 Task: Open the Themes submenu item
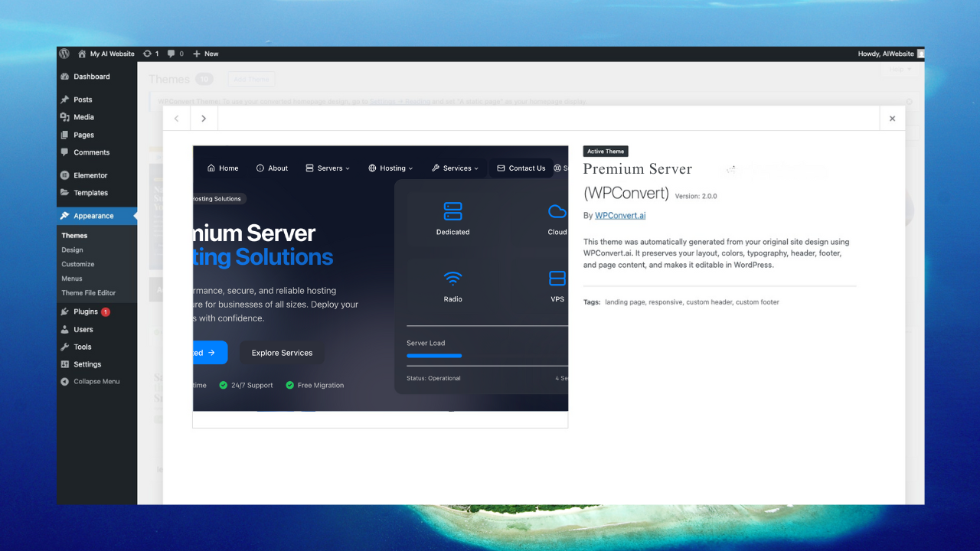[x=74, y=236]
